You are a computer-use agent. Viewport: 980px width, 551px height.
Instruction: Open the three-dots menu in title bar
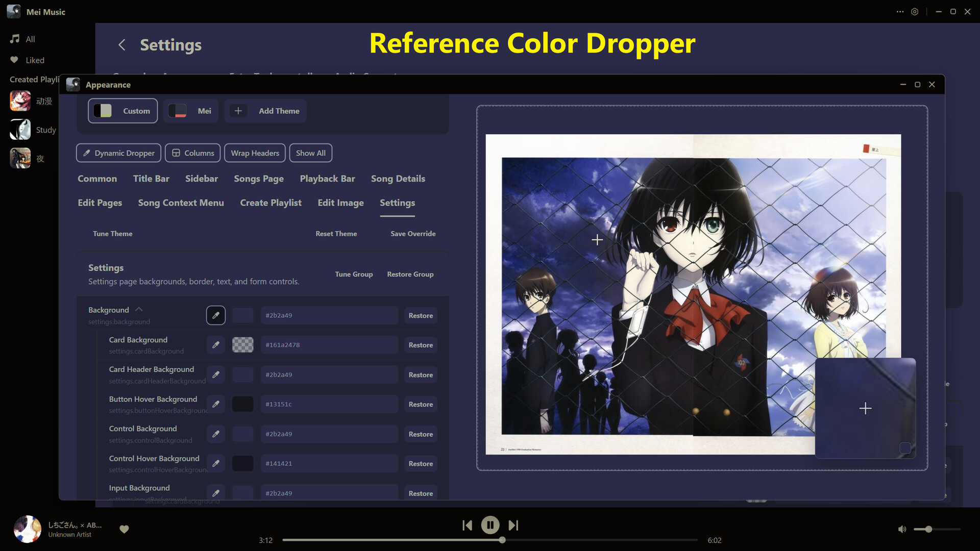click(x=900, y=11)
